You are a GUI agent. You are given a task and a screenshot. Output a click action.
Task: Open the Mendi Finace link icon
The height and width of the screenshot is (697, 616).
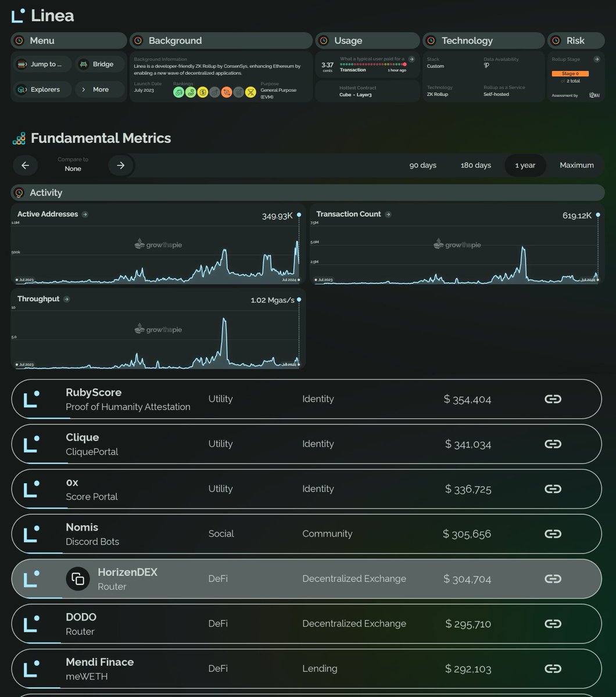click(x=553, y=669)
